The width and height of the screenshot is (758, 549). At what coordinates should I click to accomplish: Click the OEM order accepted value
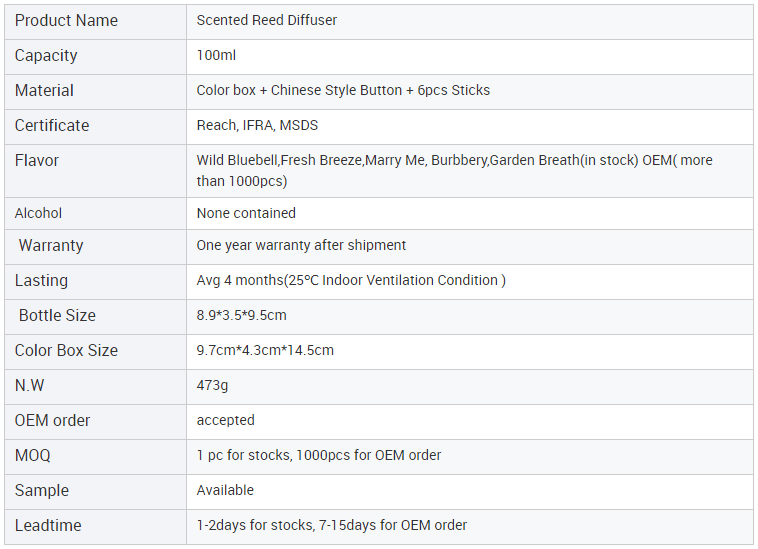tap(226, 421)
